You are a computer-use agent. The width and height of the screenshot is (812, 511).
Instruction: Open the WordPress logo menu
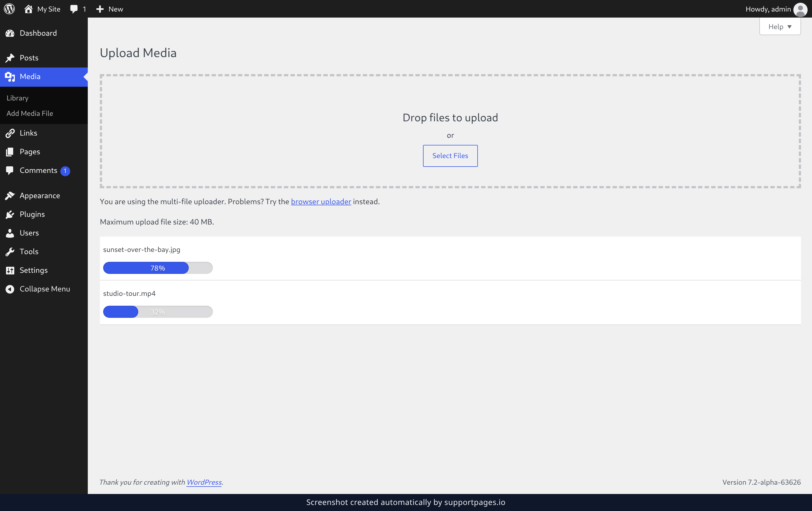pos(9,9)
